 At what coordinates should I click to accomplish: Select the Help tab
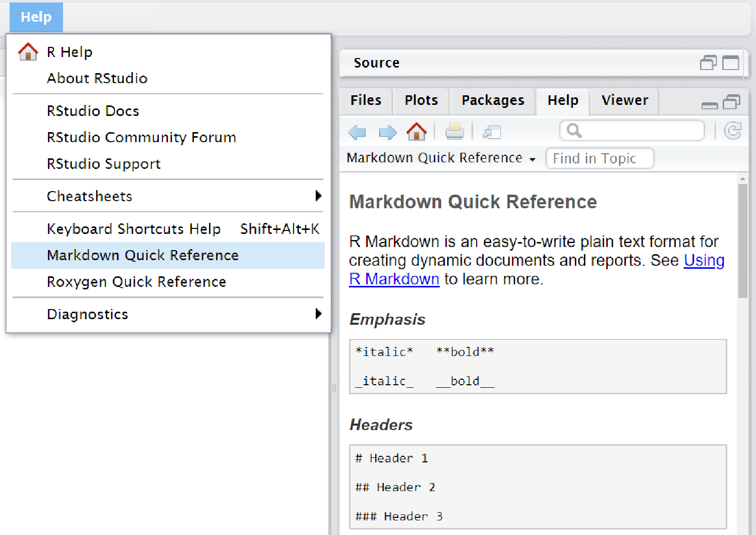[563, 100]
